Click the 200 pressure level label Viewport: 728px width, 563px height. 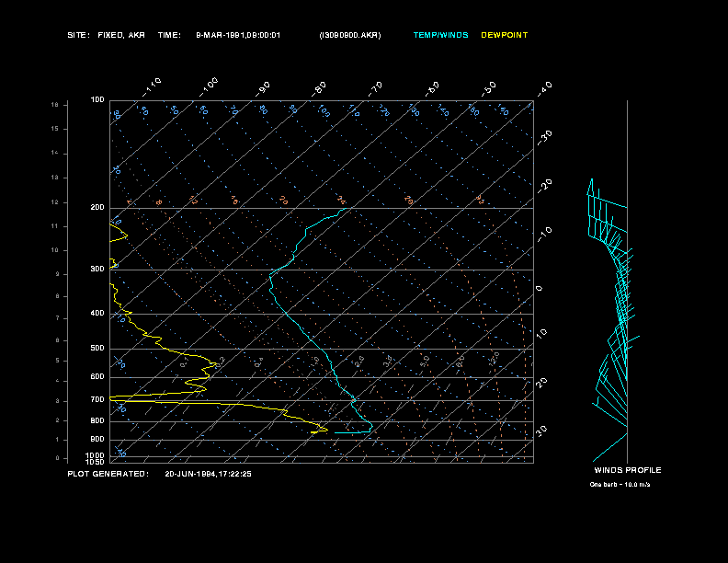point(97,207)
